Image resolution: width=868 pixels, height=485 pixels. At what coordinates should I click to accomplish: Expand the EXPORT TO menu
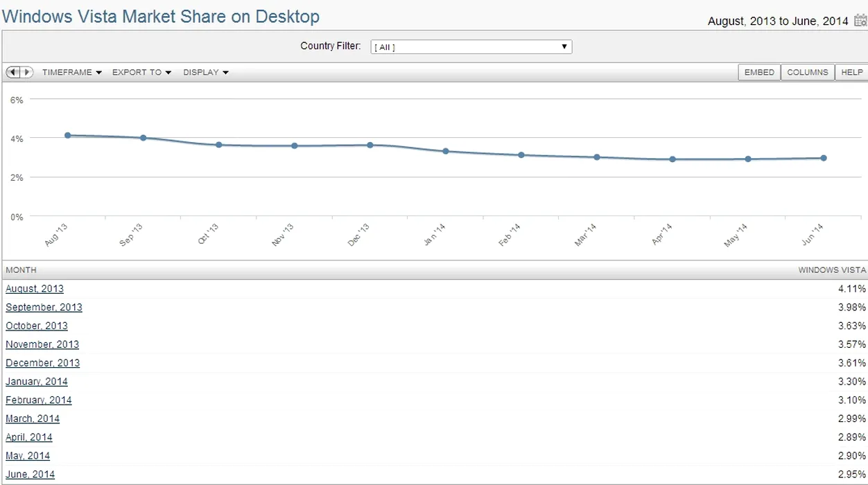pyautogui.click(x=141, y=72)
